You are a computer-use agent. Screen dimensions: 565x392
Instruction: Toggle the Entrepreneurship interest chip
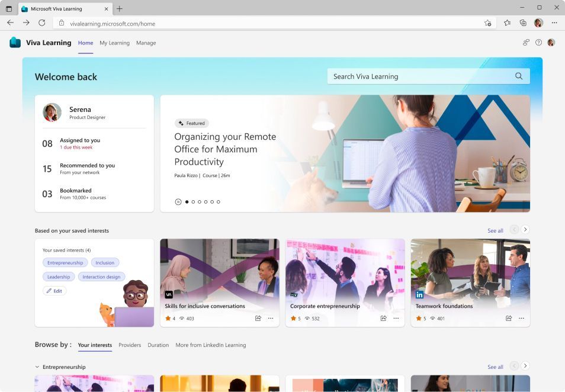coord(65,263)
